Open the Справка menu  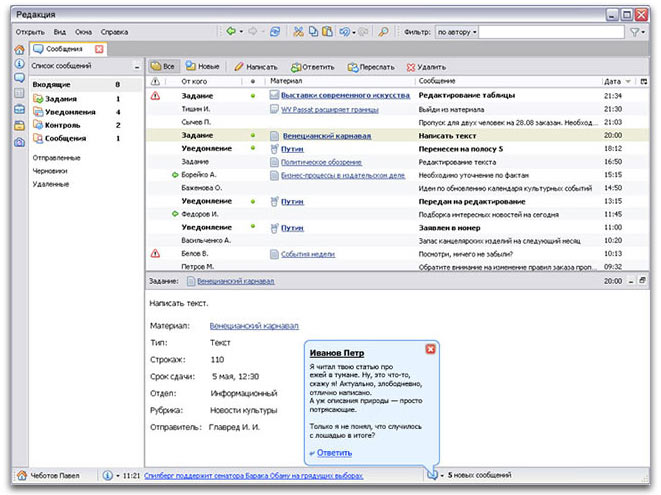[x=115, y=32]
